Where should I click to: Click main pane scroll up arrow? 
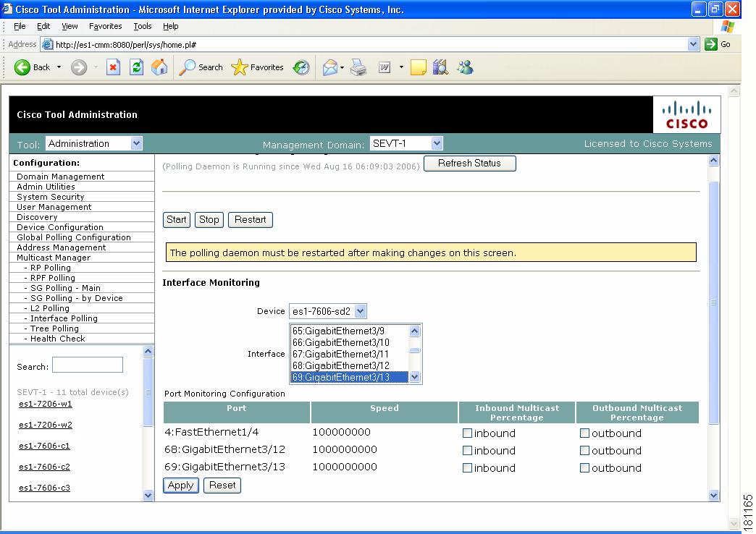pyautogui.click(x=713, y=161)
